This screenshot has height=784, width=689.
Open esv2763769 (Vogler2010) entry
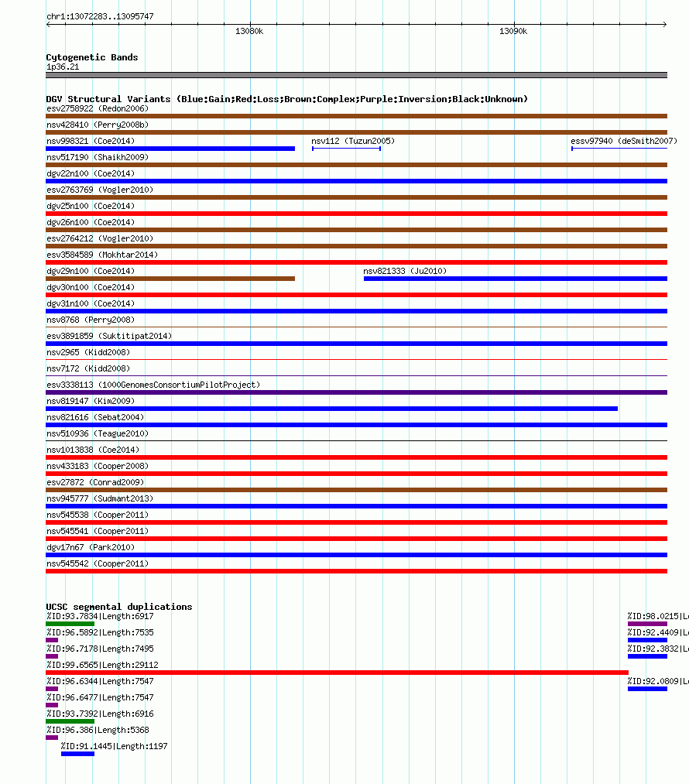pos(100,190)
